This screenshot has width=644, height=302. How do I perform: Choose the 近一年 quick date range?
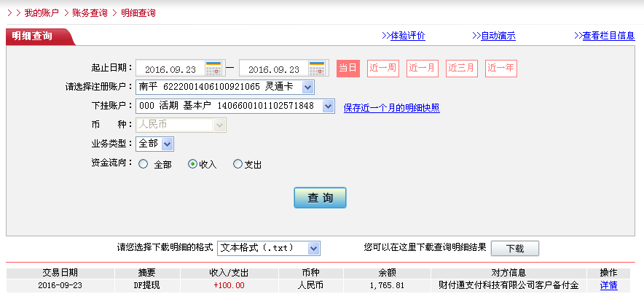coord(500,69)
